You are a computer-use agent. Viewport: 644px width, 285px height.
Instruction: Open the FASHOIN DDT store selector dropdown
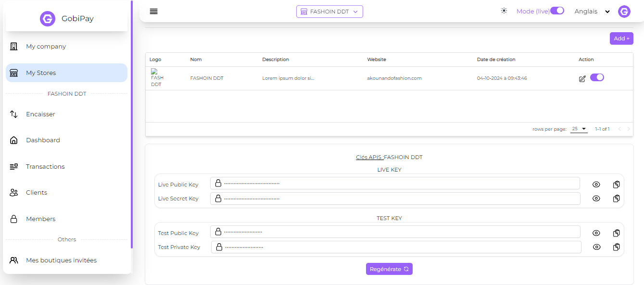click(329, 12)
